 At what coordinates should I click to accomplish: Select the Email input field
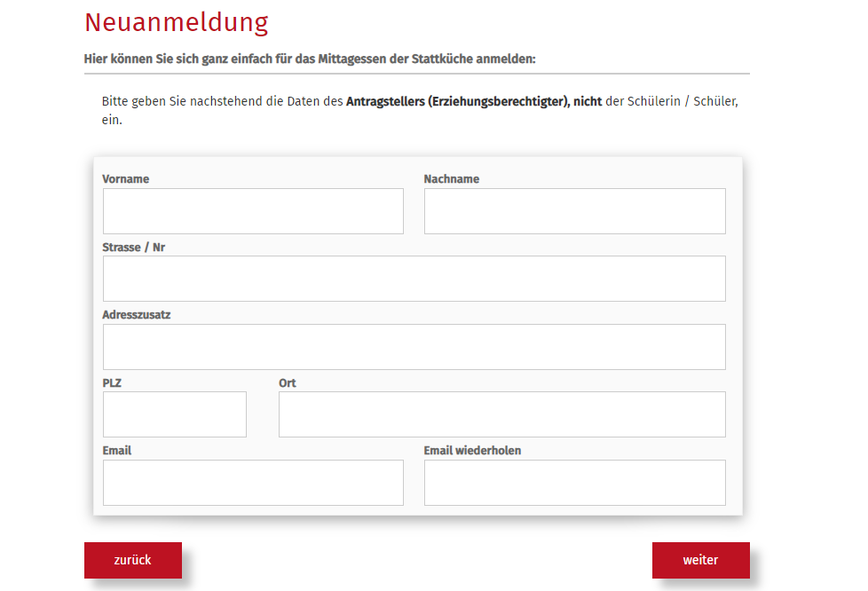253,483
